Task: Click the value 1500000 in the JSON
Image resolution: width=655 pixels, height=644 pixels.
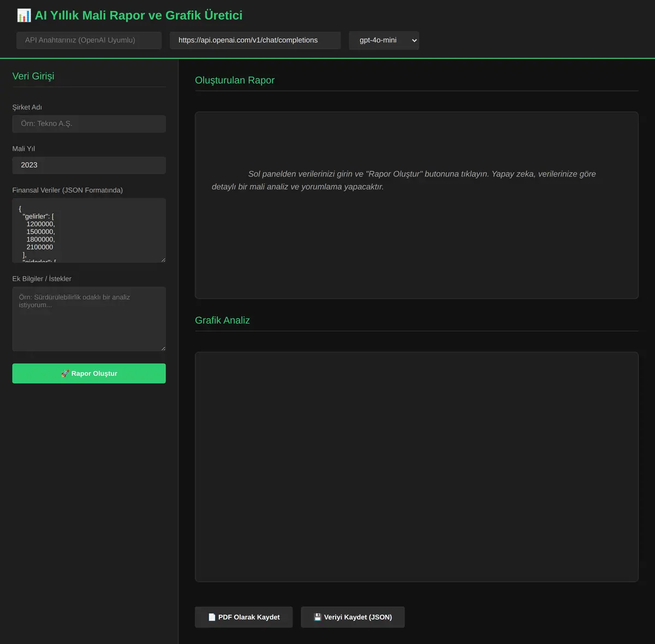Action: point(40,232)
